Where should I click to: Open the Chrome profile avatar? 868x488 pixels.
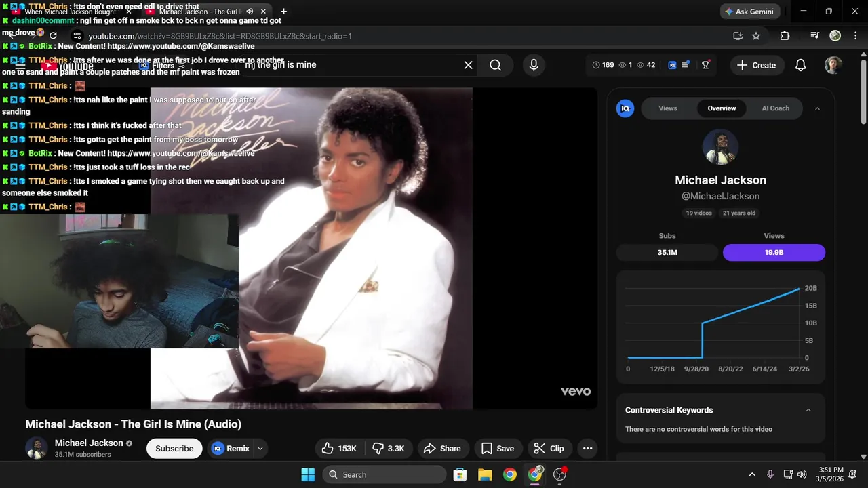coord(835,35)
